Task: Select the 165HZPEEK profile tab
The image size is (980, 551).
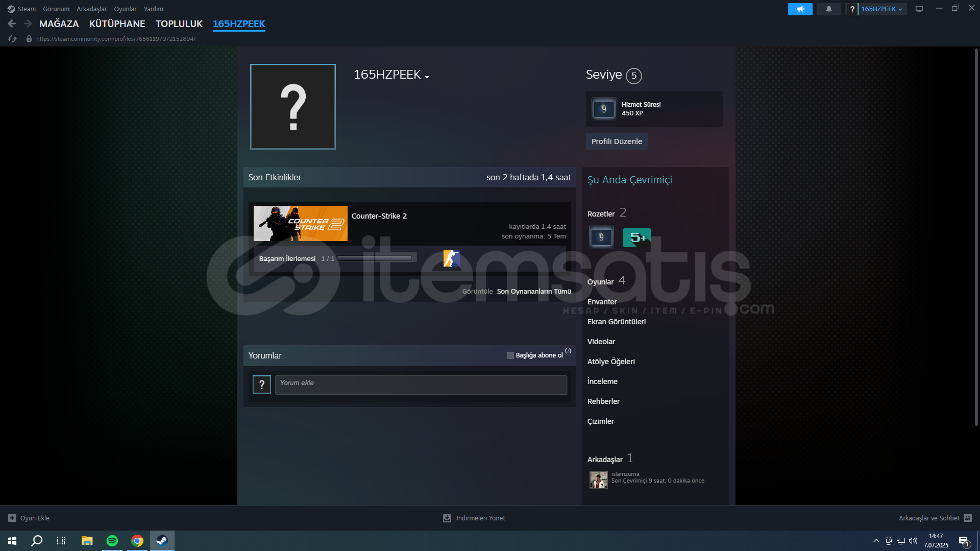Action: (239, 24)
